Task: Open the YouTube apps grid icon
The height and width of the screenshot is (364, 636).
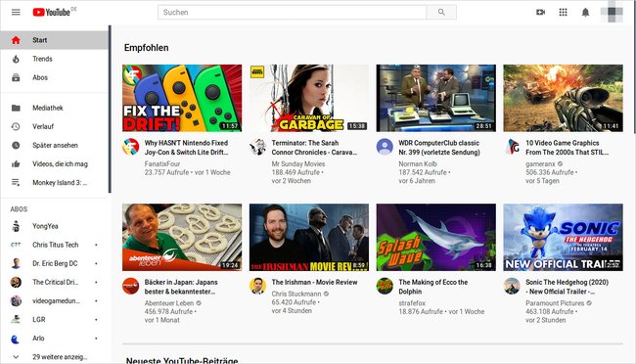Action: (563, 12)
